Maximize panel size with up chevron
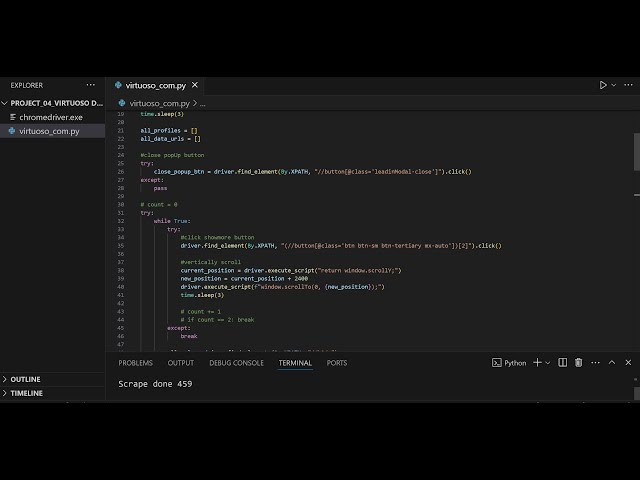This screenshot has height=480, width=640. tap(612, 362)
